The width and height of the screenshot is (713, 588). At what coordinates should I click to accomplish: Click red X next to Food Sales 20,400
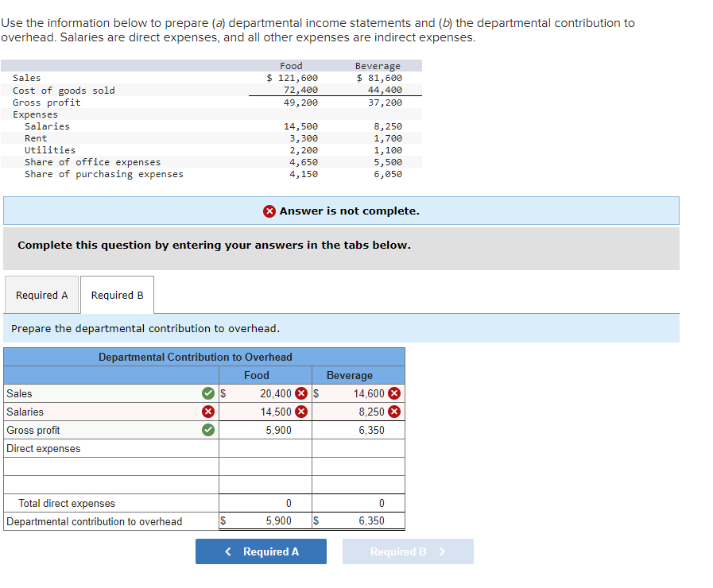click(x=300, y=393)
